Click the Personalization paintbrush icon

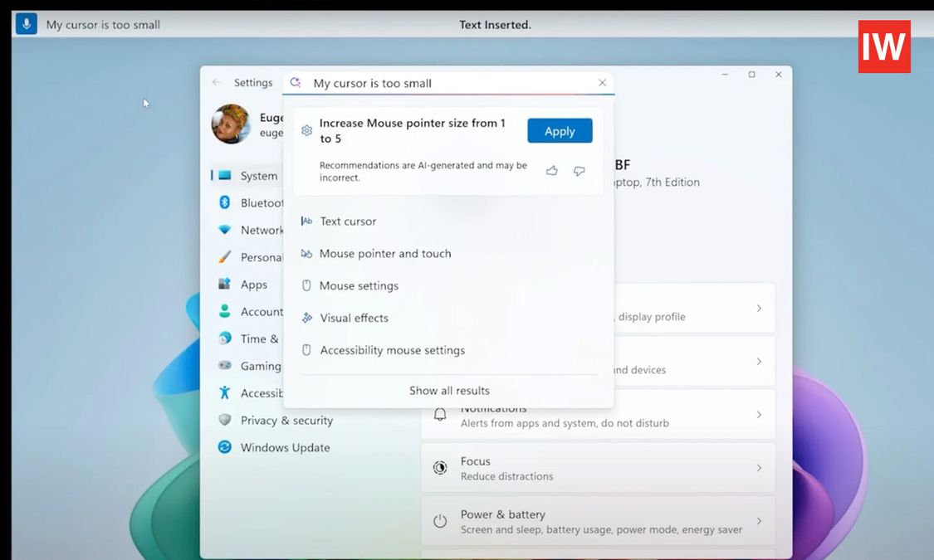point(226,257)
